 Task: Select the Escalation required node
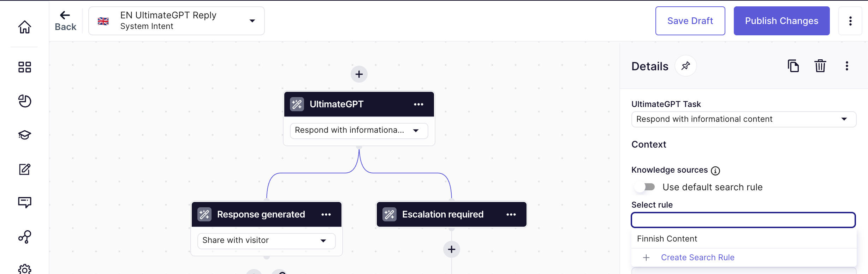tap(452, 214)
